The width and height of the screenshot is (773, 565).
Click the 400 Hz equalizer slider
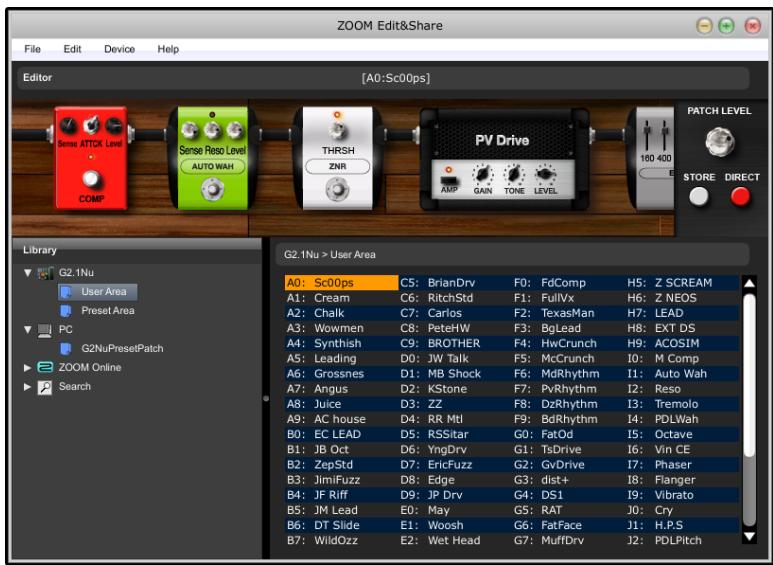click(x=665, y=134)
